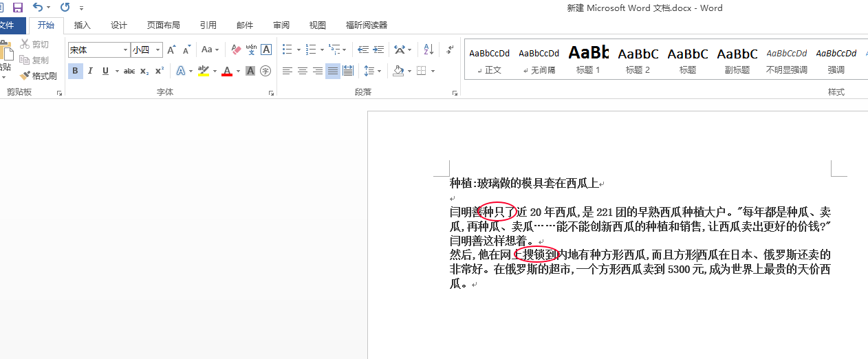
Task: Center align text icon
Action: [x=303, y=71]
